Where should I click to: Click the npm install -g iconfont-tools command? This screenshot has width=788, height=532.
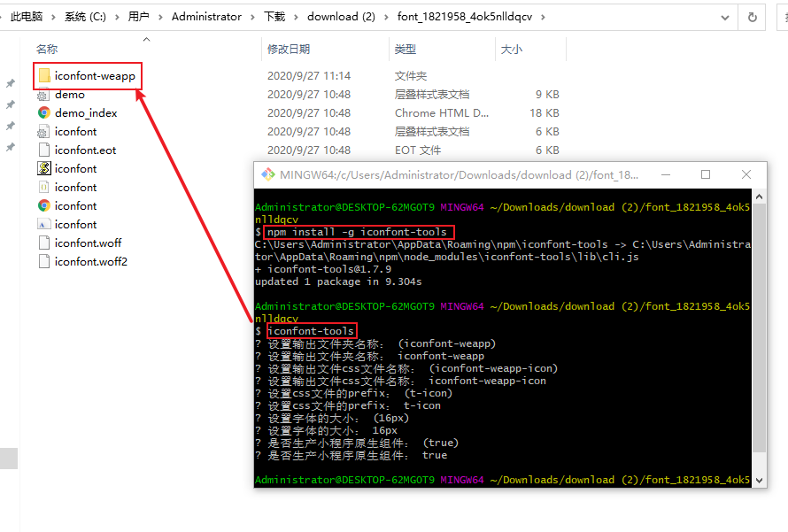point(357,232)
